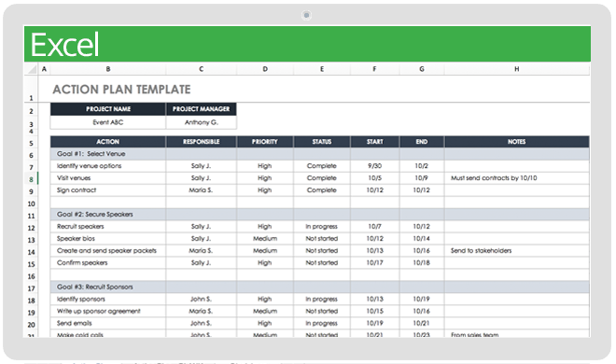Select 'Maria S.' in Sign contract row
This screenshot has width=616, height=364.
pyautogui.click(x=202, y=190)
